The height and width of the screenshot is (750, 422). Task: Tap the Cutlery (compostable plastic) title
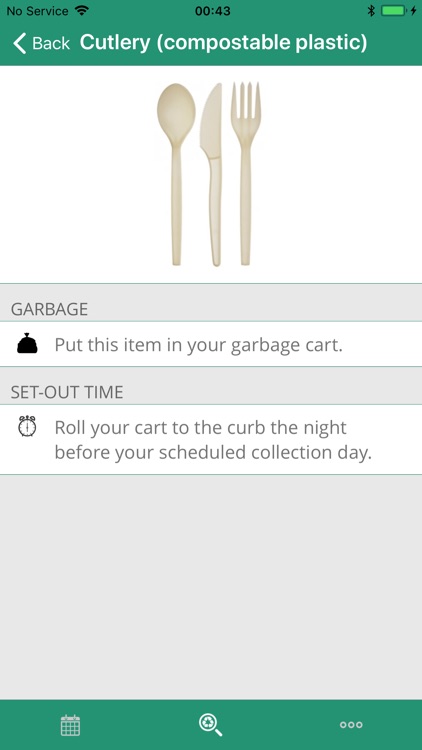coord(223,43)
